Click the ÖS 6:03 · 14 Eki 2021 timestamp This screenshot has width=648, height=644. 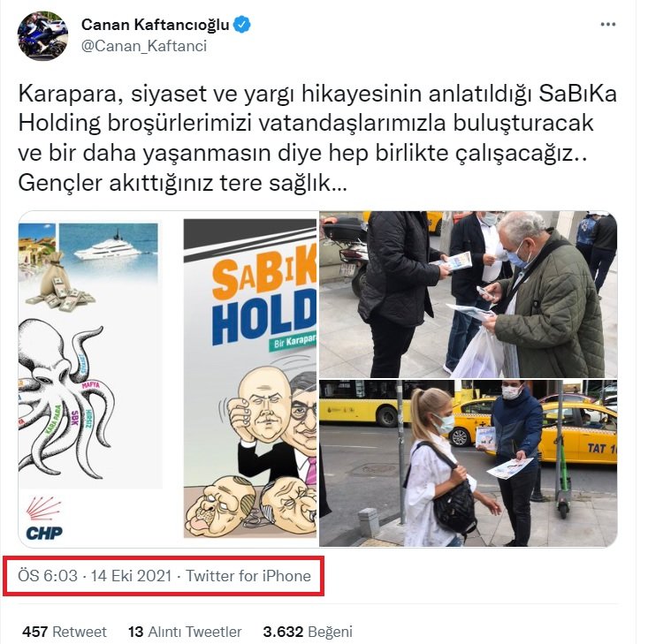point(95,576)
